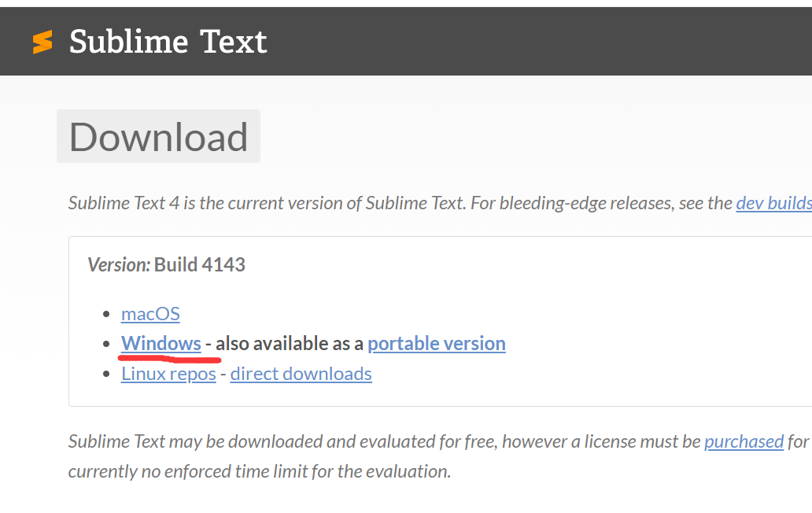Screen dimensions: 812x513
Task: Click the bullet beside the Windows link
Action: pos(107,345)
